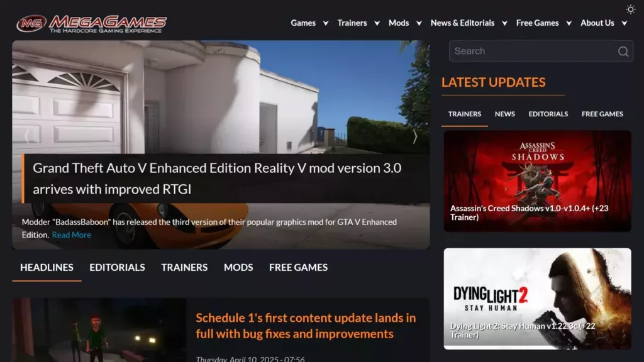
Task: Select the Mods tab below the carousel
Action: point(238,267)
